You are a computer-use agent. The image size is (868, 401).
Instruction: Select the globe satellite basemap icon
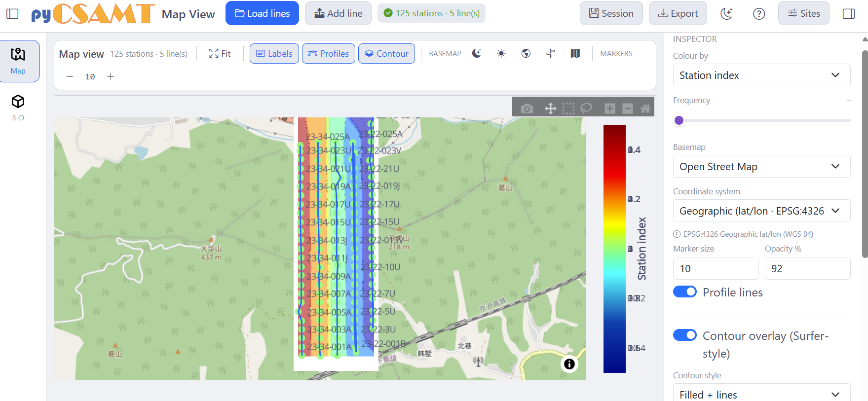[526, 53]
